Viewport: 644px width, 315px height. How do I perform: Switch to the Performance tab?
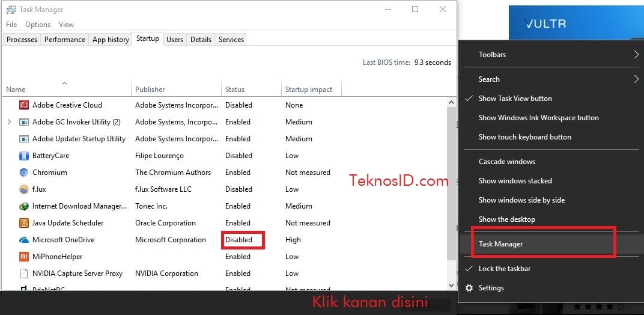click(x=65, y=40)
